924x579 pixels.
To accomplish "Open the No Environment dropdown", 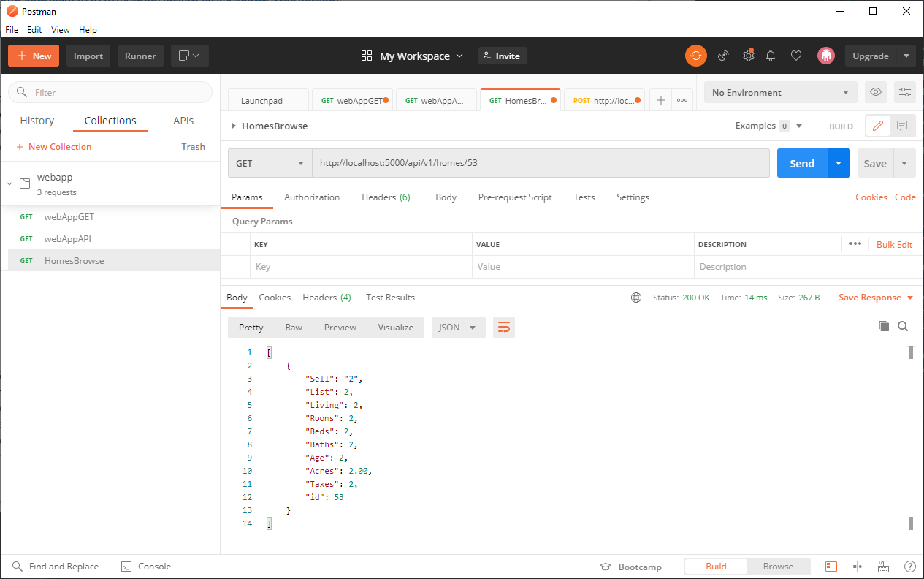I will [x=780, y=92].
